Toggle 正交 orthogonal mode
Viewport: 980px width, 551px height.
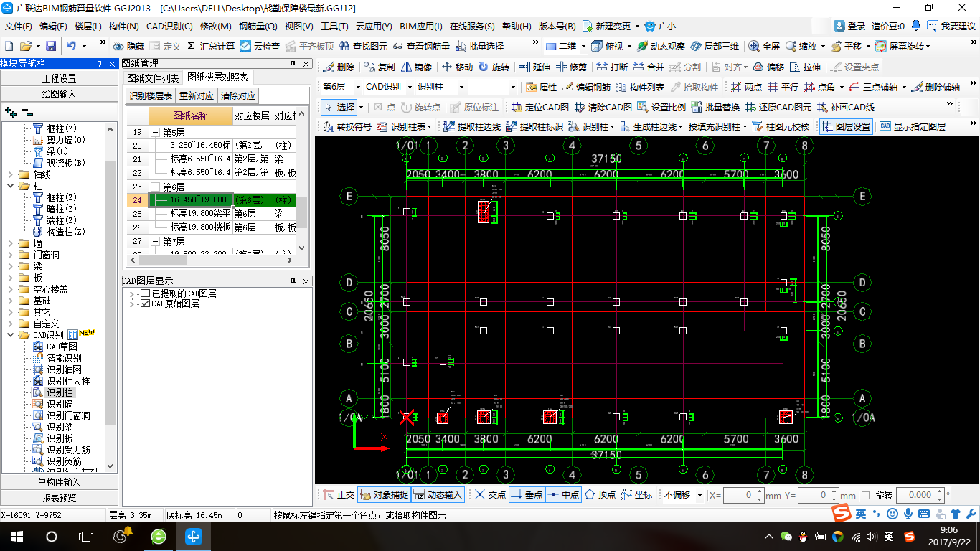pos(338,494)
